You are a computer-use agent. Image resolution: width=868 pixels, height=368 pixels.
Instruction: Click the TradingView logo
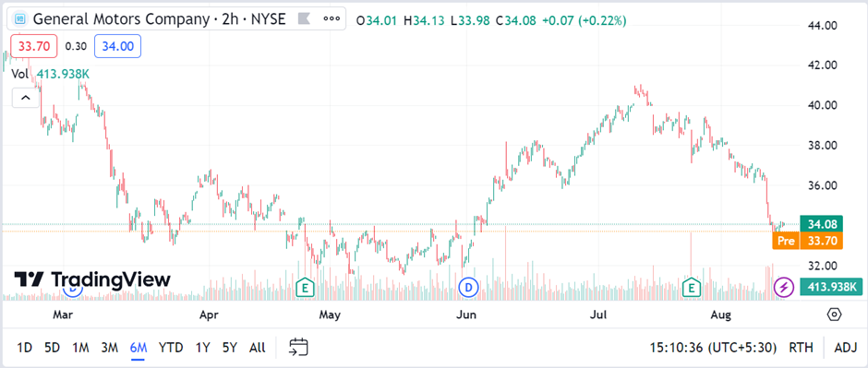92,279
